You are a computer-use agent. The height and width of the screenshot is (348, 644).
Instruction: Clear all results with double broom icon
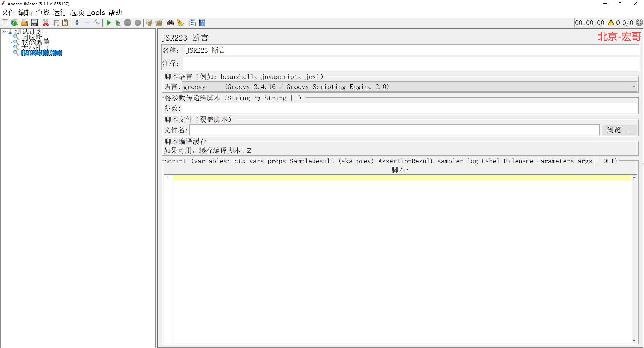pyautogui.click(x=159, y=23)
